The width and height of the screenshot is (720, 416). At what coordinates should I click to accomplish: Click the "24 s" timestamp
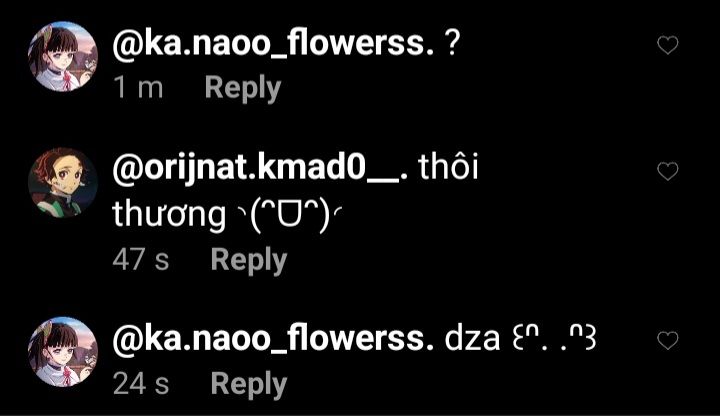pos(141,383)
